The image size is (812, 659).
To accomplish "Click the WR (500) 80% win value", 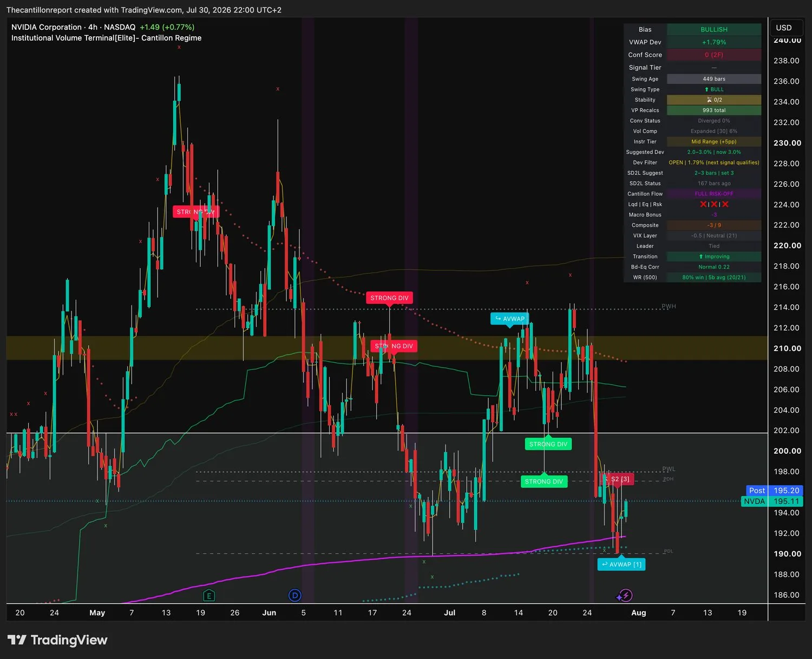I will (714, 277).
